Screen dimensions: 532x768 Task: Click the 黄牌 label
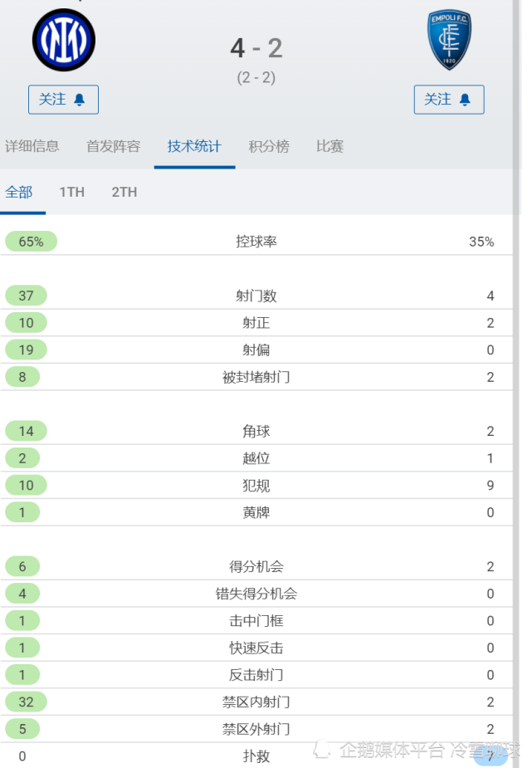[256, 512]
